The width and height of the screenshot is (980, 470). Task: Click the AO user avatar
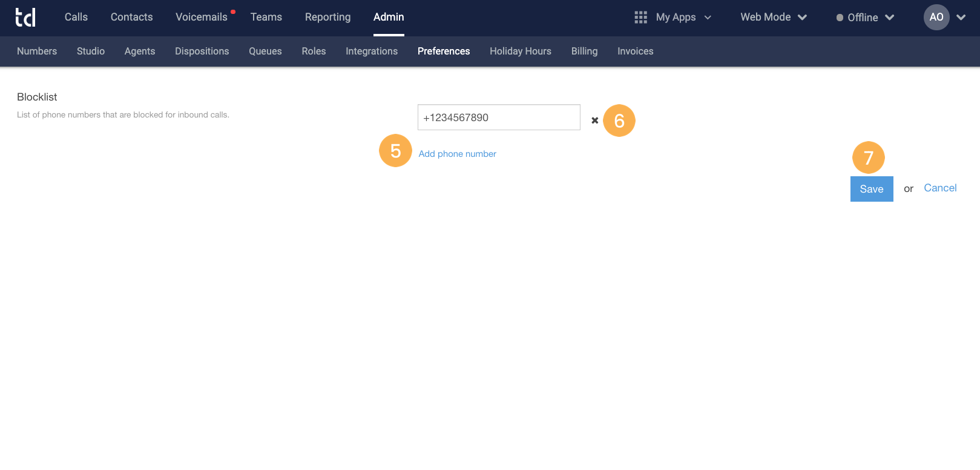(x=936, y=18)
